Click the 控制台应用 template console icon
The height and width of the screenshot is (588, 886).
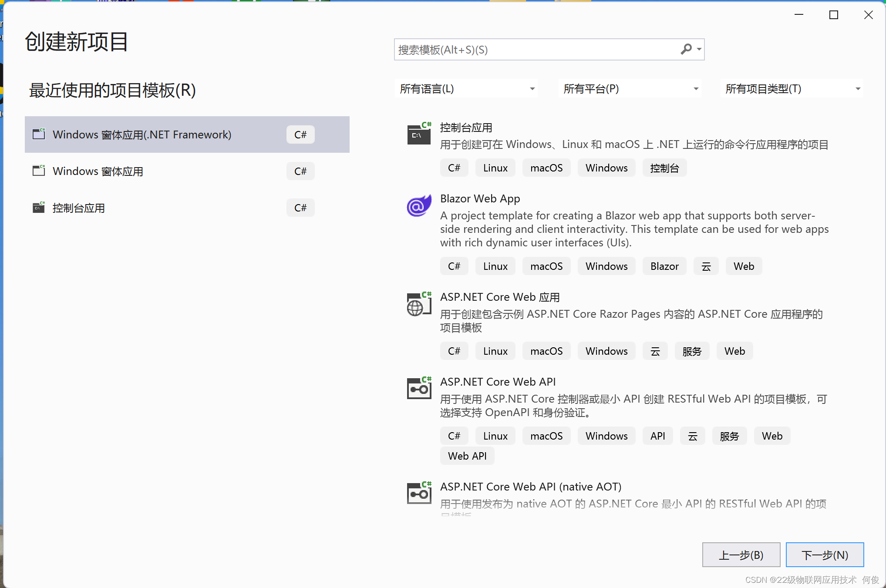(x=419, y=134)
